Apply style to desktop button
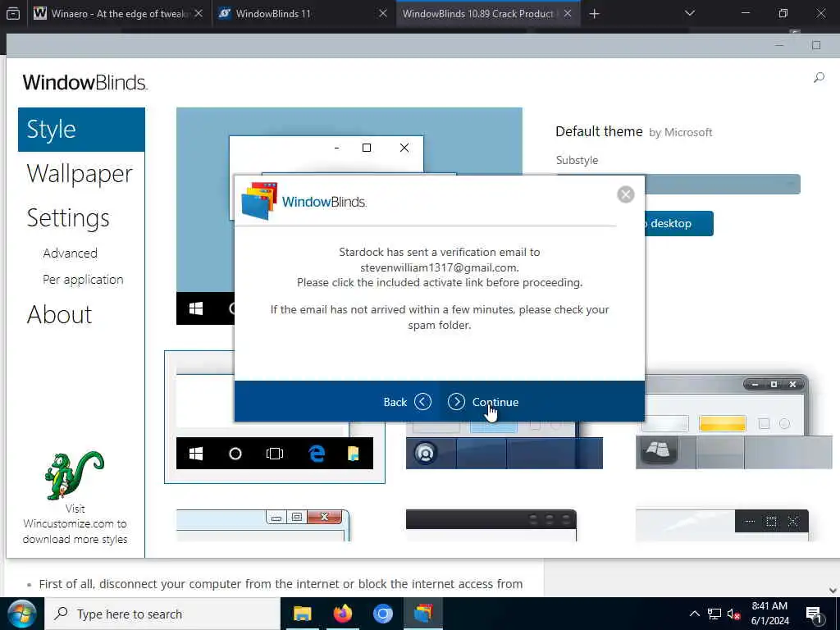 [678, 223]
